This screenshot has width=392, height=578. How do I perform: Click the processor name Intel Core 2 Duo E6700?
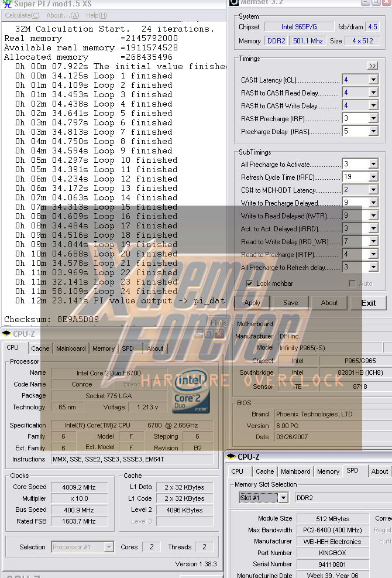pos(109,373)
